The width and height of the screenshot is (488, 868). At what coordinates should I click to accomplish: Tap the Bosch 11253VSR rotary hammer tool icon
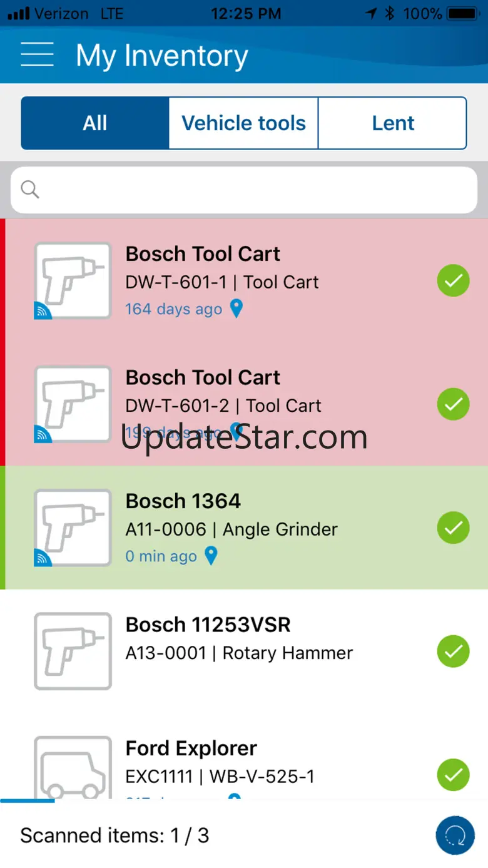point(73,651)
